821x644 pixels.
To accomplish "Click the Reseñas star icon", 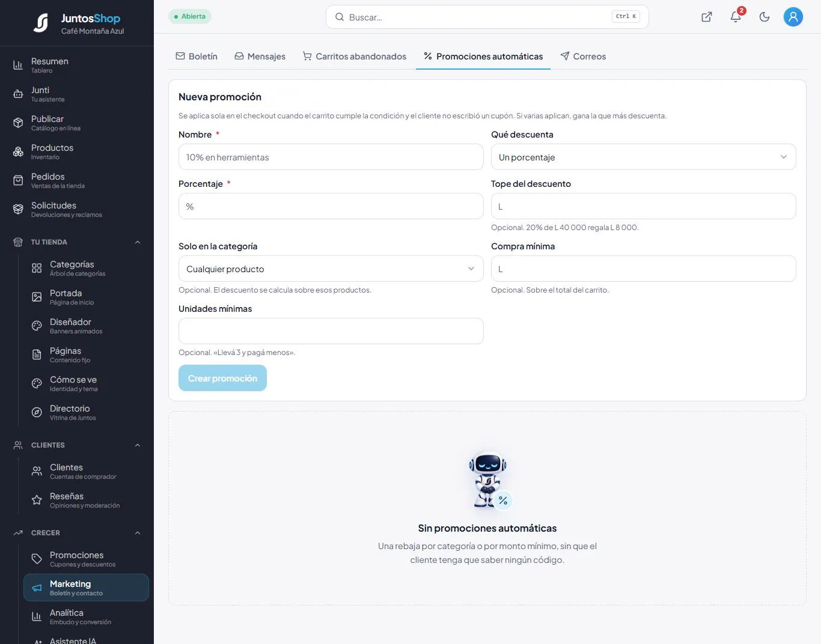I will pos(37,500).
